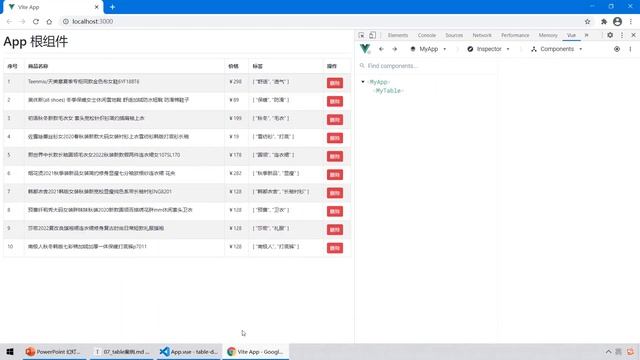The height and width of the screenshot is (360, 640).
Task: Open the Components dropdown in Vue devtools
Action: click(557, 49)
